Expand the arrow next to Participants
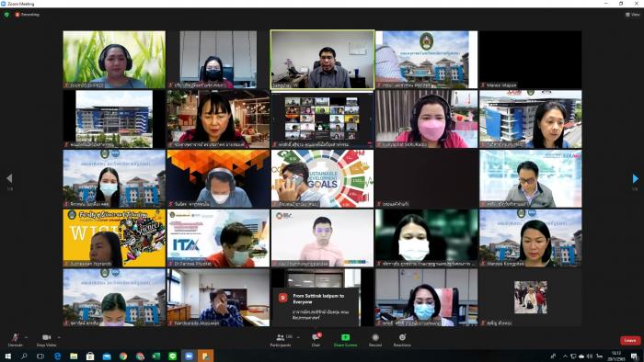The width and height of the screenshot is (644, 362). click(x=298, y=337)
